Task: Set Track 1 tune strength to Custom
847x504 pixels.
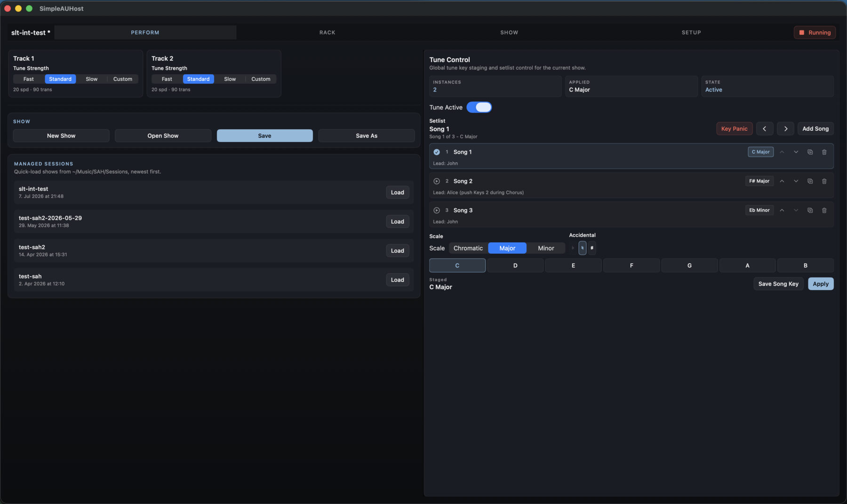Action: coord(123,79)
